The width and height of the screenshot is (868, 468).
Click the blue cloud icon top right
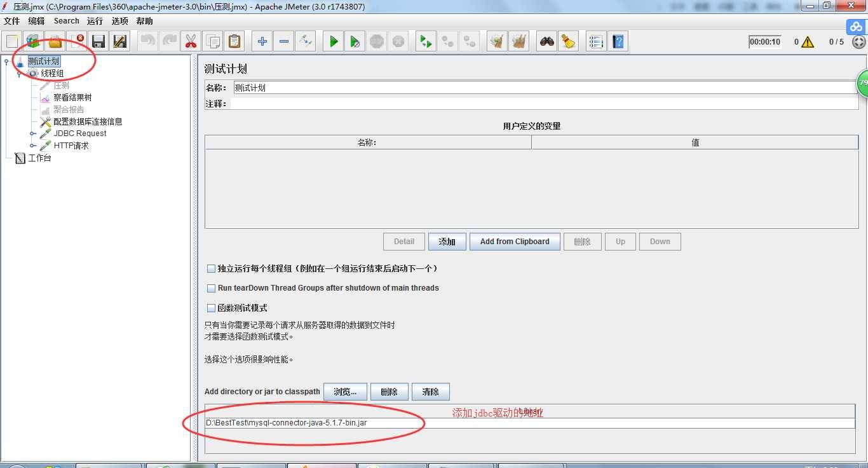pos(857,27)
